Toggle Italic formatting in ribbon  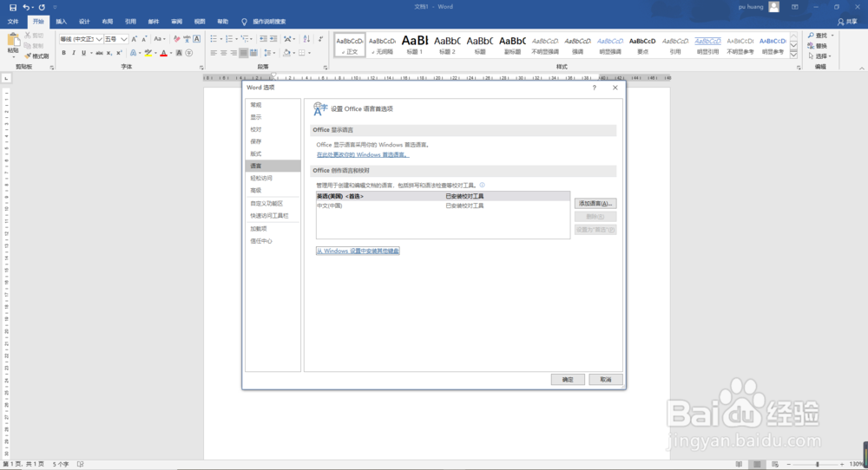pos(74,53)
